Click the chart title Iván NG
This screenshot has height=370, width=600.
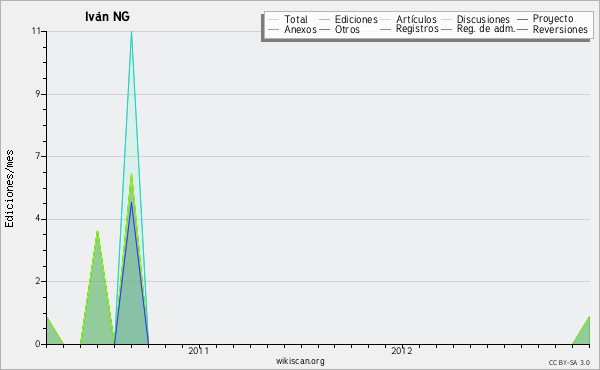point(108,16)
